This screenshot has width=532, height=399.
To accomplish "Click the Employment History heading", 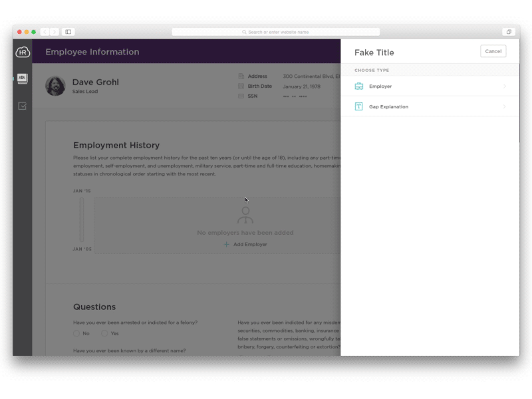I will (x=116, y=145).
